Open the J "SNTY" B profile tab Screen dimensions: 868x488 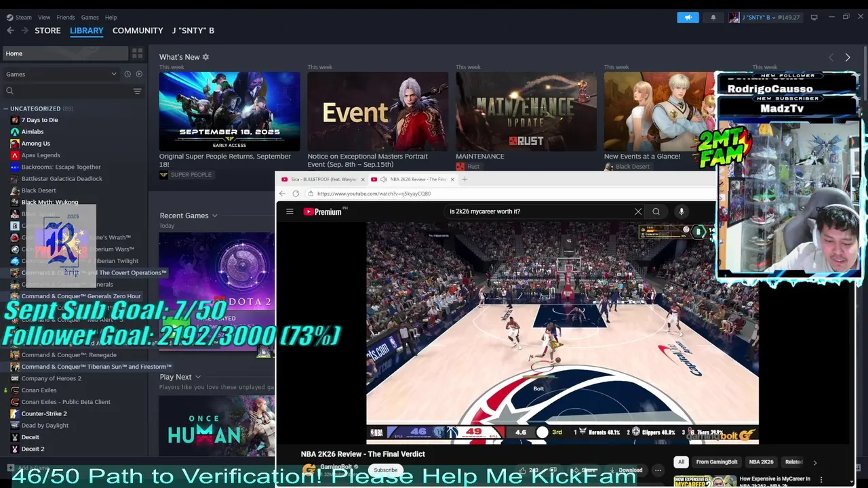(x=193, y=30)
